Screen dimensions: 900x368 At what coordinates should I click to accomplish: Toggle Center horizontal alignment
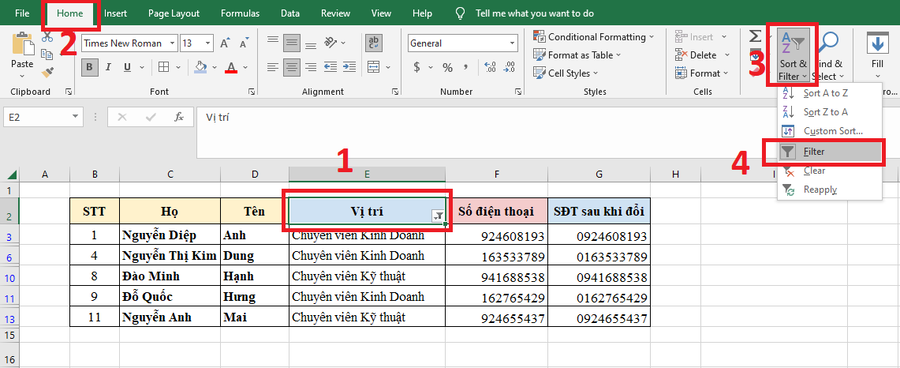tap(292, 67)
